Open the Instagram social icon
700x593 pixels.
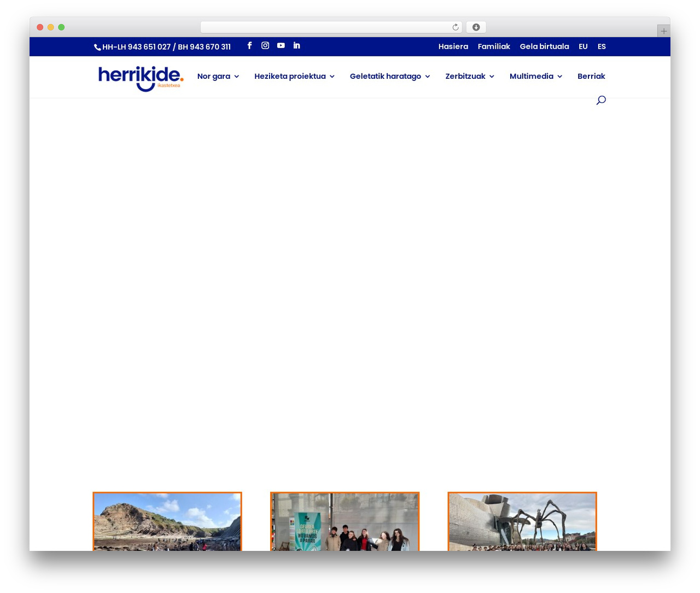tap(265, 45)
